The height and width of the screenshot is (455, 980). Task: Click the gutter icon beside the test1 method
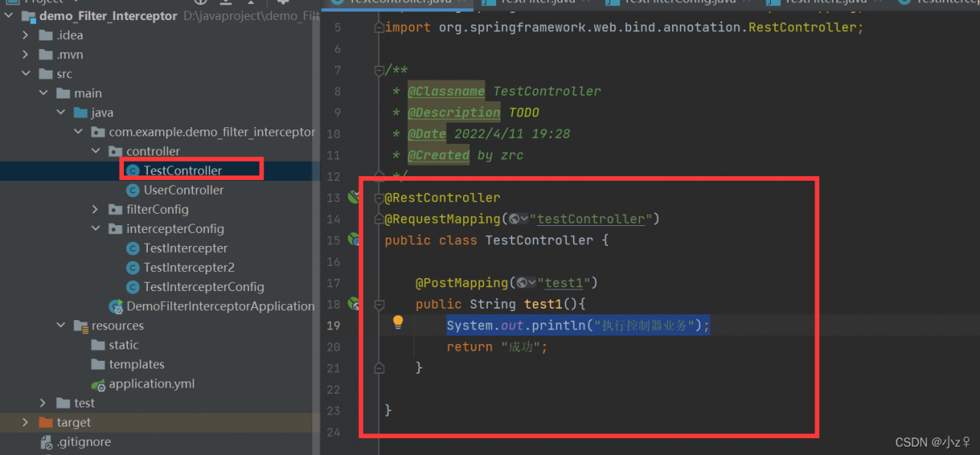coord(354,304)
